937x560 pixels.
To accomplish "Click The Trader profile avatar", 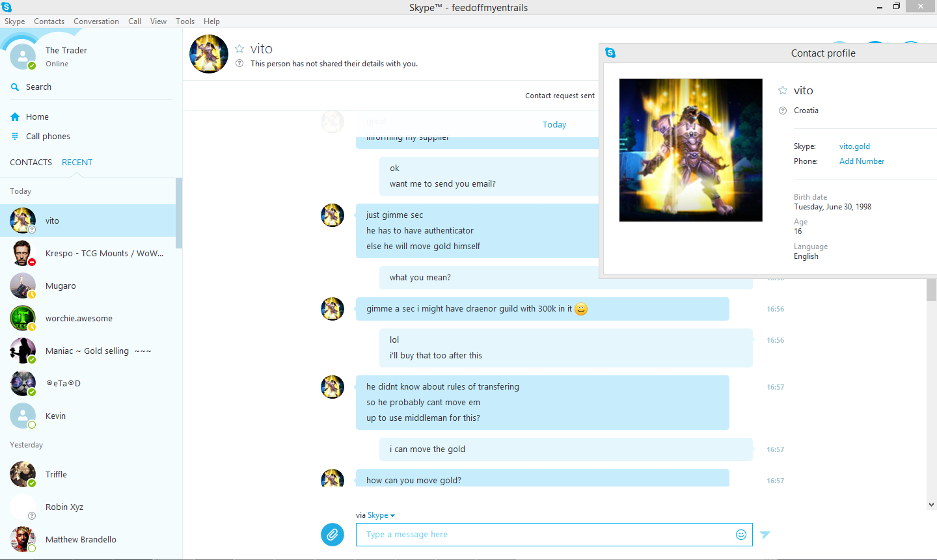I will click(x=23, y=57).
